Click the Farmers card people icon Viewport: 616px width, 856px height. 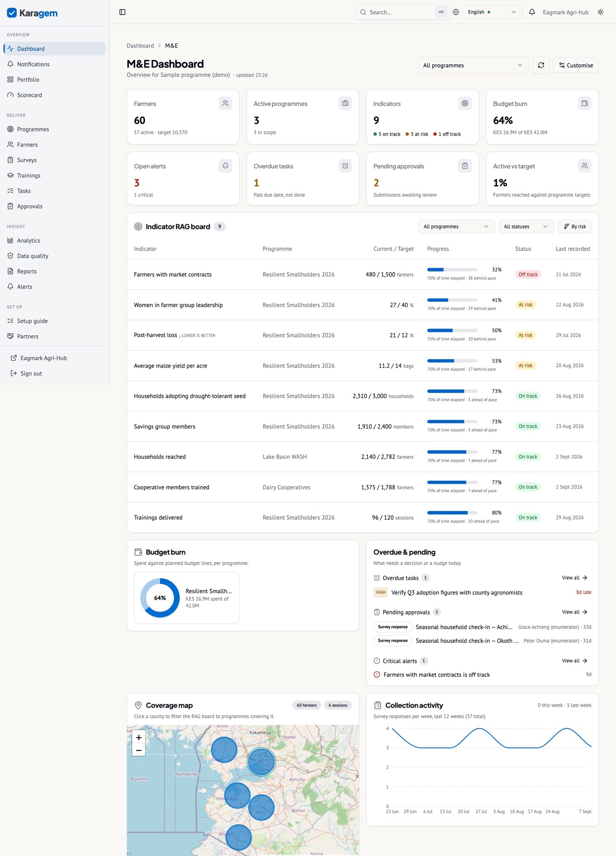pyautogui.click(x=225, y=103)
